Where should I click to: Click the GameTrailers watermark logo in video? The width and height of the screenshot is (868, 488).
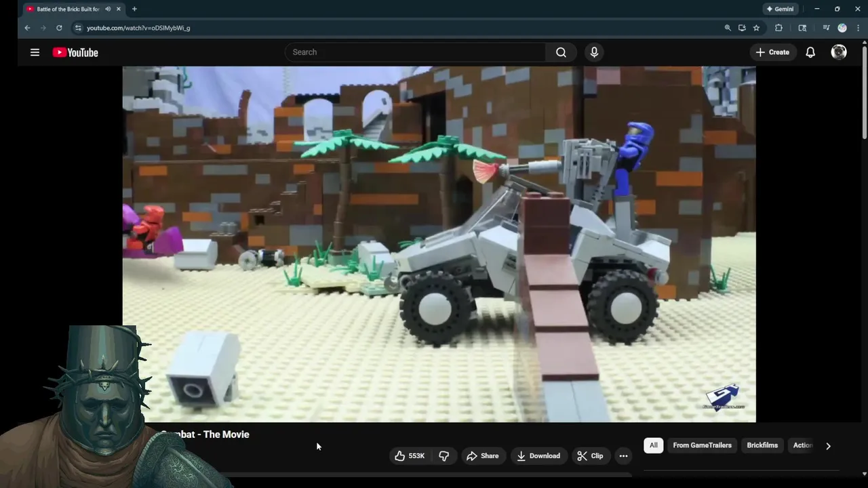(x=724, y=398)
